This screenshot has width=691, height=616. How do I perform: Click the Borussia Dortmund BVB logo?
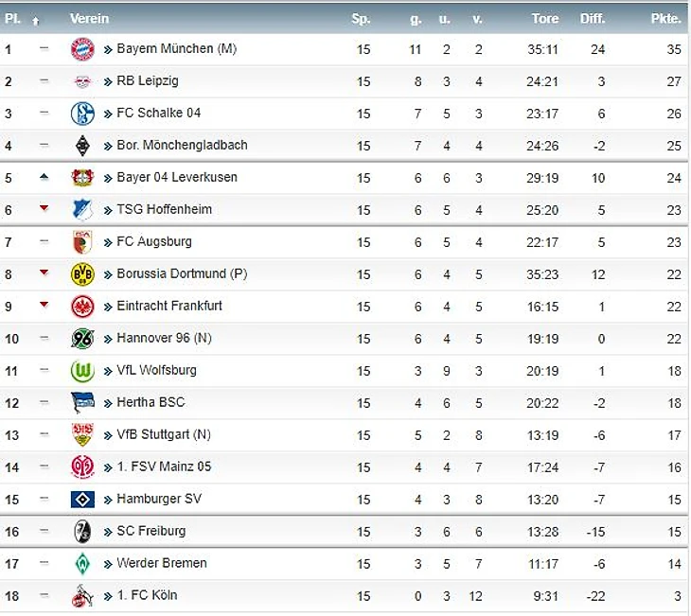click(x=83, y=274)
